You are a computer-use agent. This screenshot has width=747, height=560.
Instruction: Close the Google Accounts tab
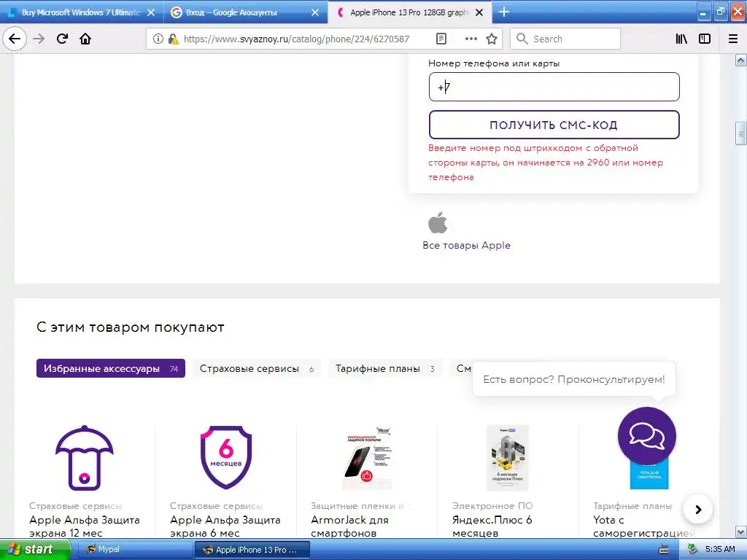[315, 12]
